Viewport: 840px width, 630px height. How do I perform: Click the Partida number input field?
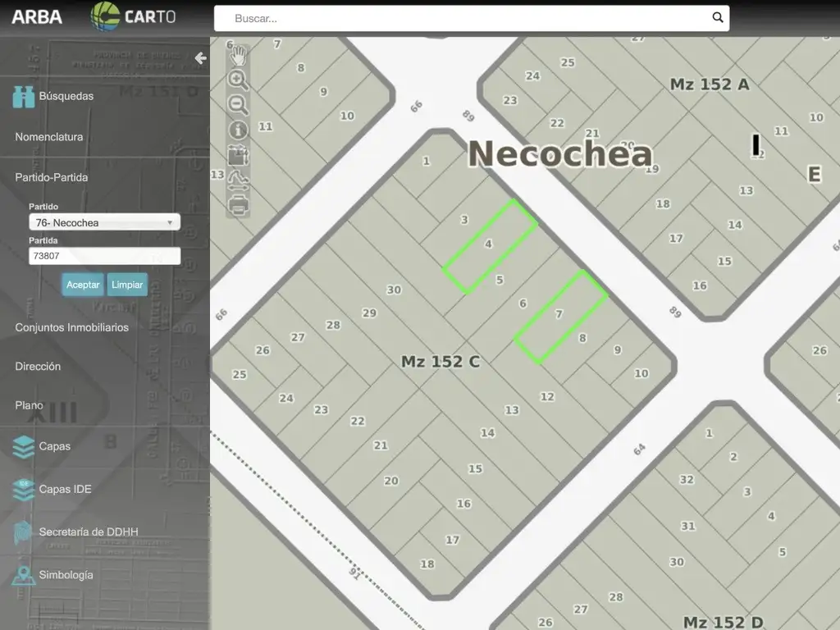[104, 256]
